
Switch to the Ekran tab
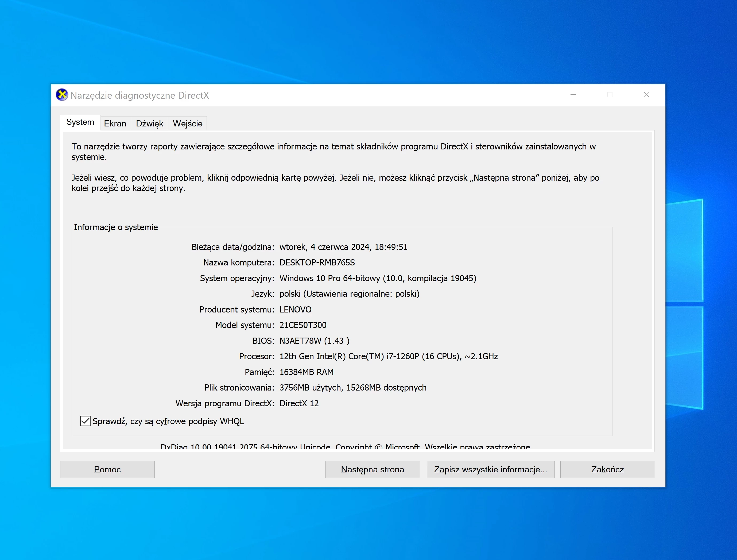tap(115, 124)
